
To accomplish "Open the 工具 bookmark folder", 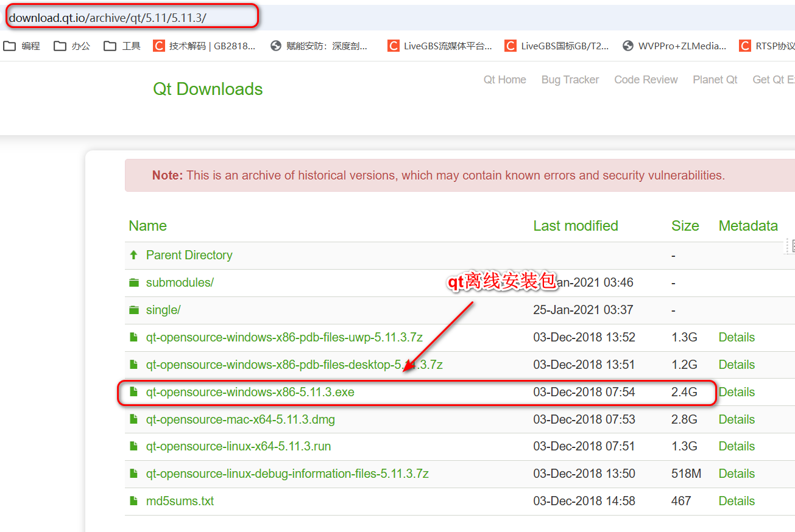I will pyautogui.click(x=122, y=46).
